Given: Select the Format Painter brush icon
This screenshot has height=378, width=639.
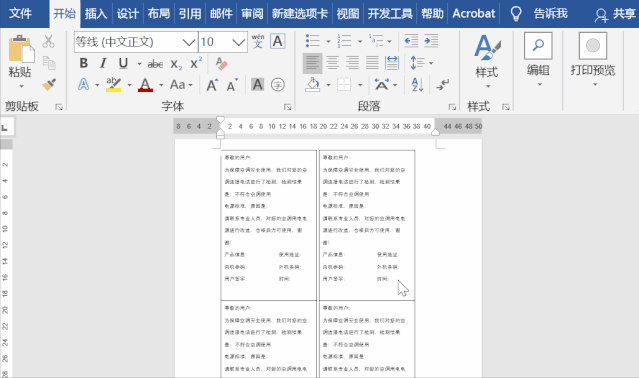Looking at the screenshot, I should tap(49, 84).
